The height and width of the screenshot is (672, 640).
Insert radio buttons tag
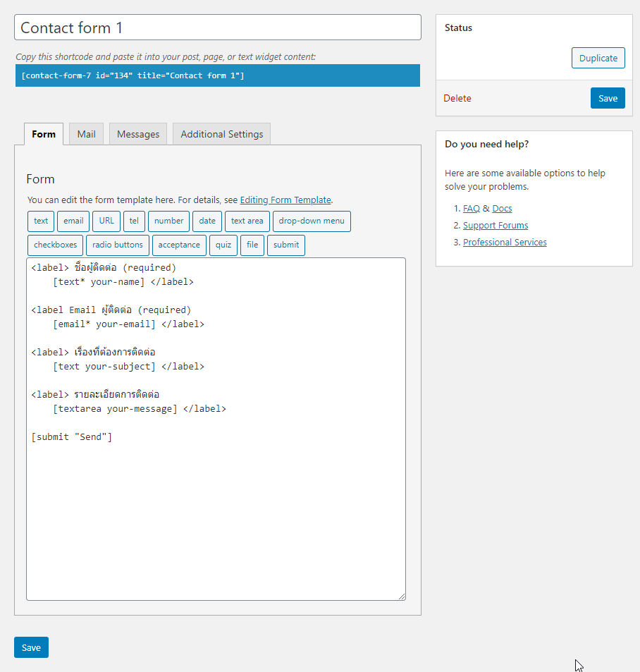pos(118,245)
